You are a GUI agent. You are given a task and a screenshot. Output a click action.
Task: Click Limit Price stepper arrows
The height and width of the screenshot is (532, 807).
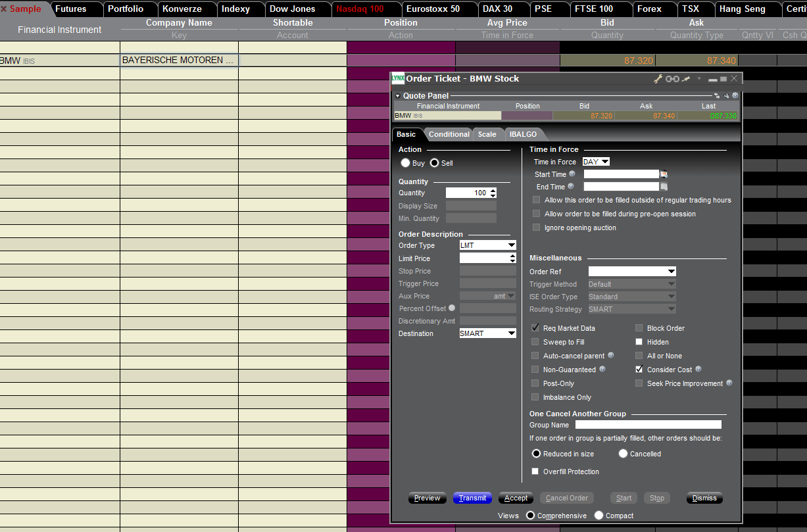point(512,258)
